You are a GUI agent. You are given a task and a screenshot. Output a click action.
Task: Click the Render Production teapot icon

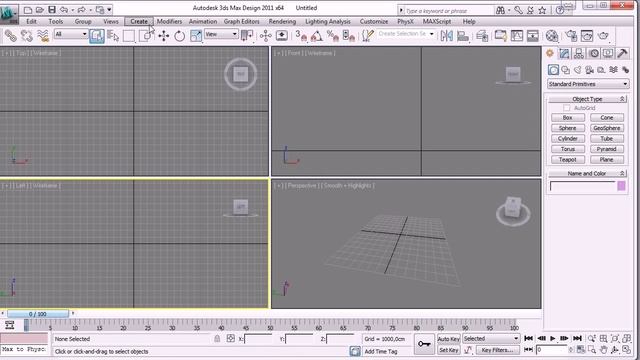(x=603, y=36)
